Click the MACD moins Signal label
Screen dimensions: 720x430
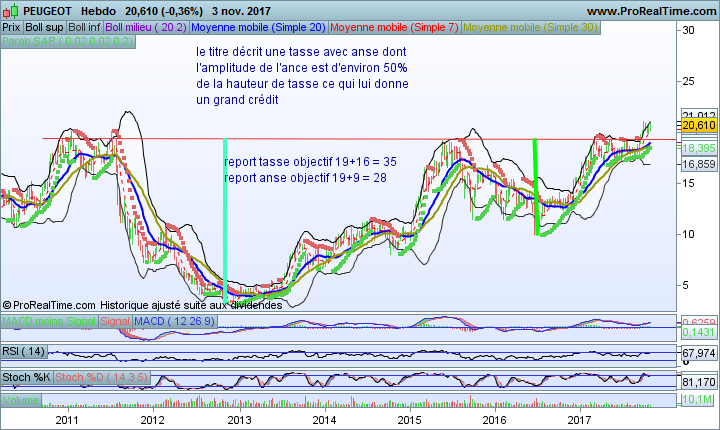click(49, 321)
